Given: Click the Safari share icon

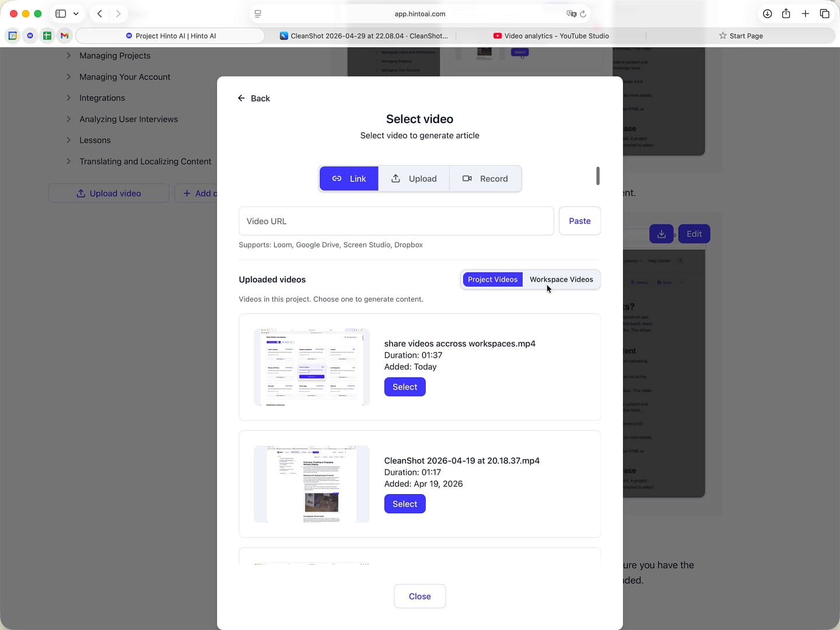Looking at the screenshot, I should (x=786, y=13).
